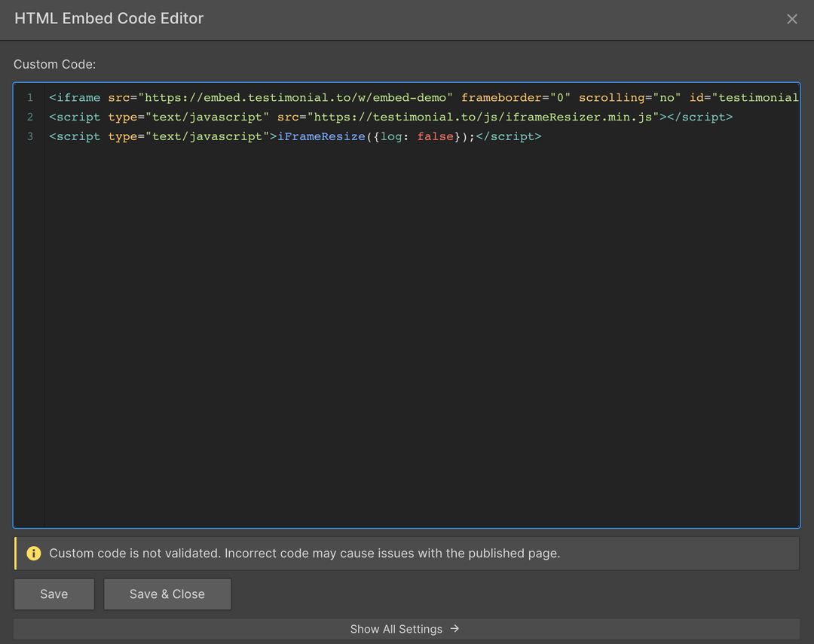Image resolution: width=814 pixels, height=644 pixels.
Task: Click the embed.testimonial.to src URL
Action: 295,98
